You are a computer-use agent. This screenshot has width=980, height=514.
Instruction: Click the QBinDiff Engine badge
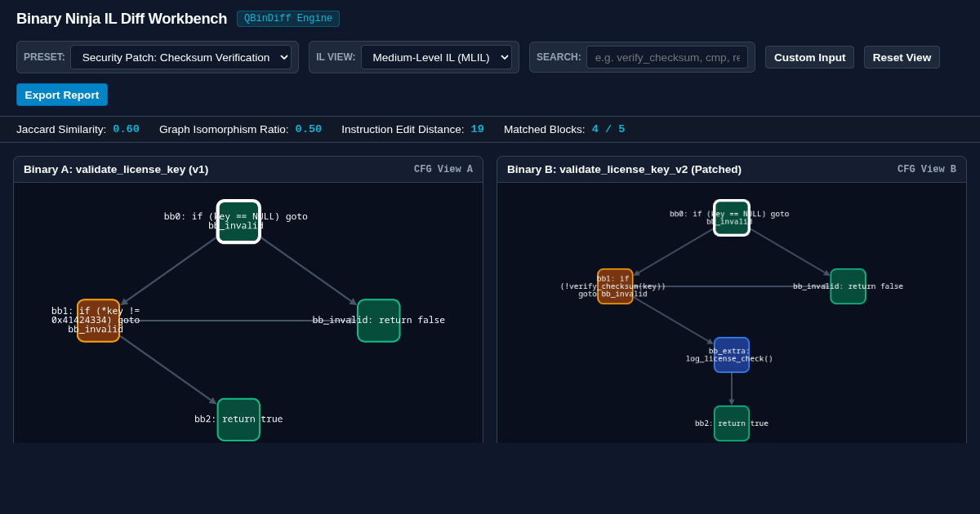288,19
